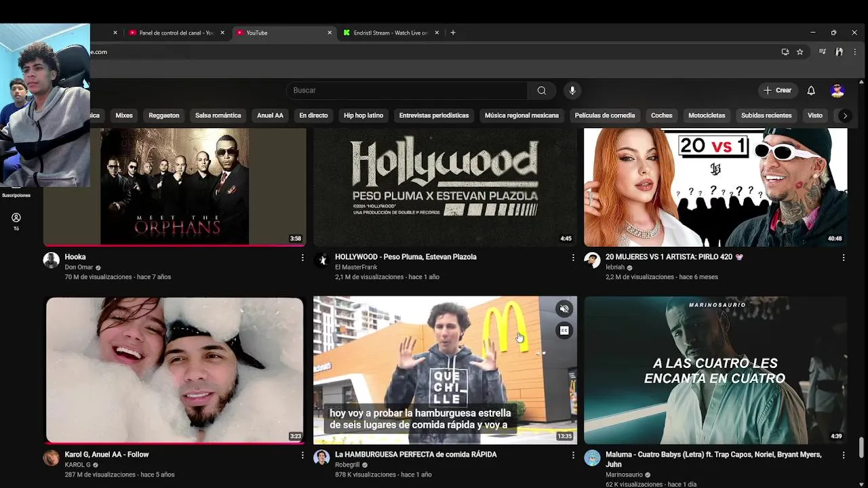Unmute the hamburger video preview
Viewport: 868px width, 488px height.
point(564,309)
